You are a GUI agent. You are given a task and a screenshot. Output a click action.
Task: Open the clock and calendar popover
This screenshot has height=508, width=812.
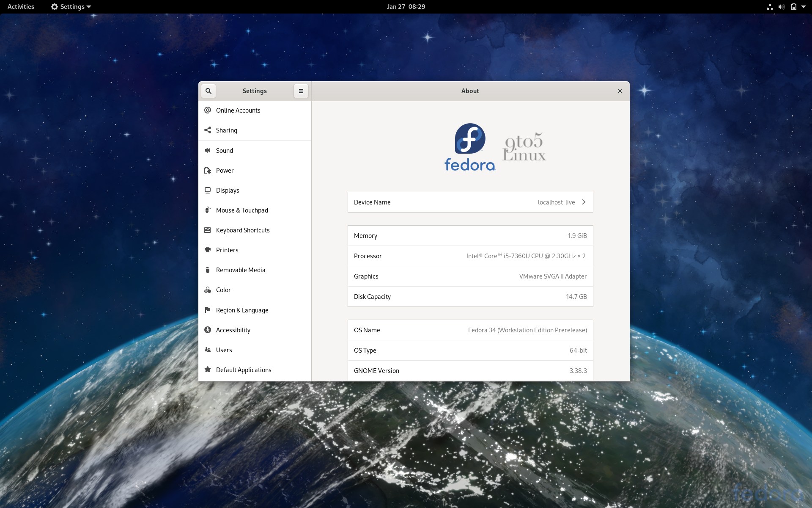(406, 7)
